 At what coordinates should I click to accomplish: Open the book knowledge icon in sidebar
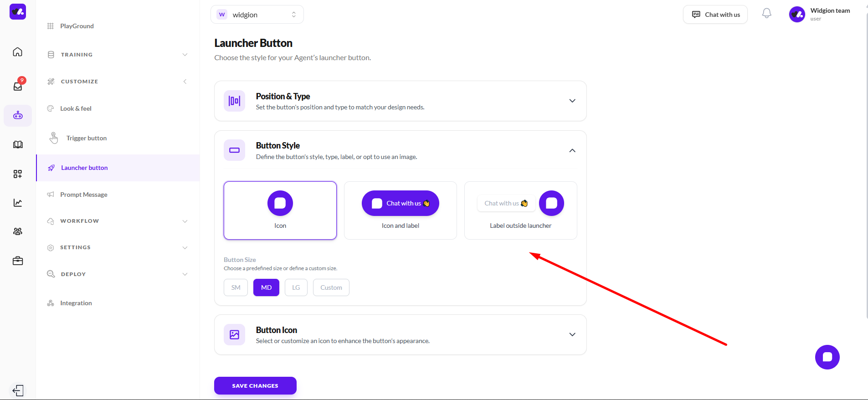pyautogui.click(x=18, y=145)
